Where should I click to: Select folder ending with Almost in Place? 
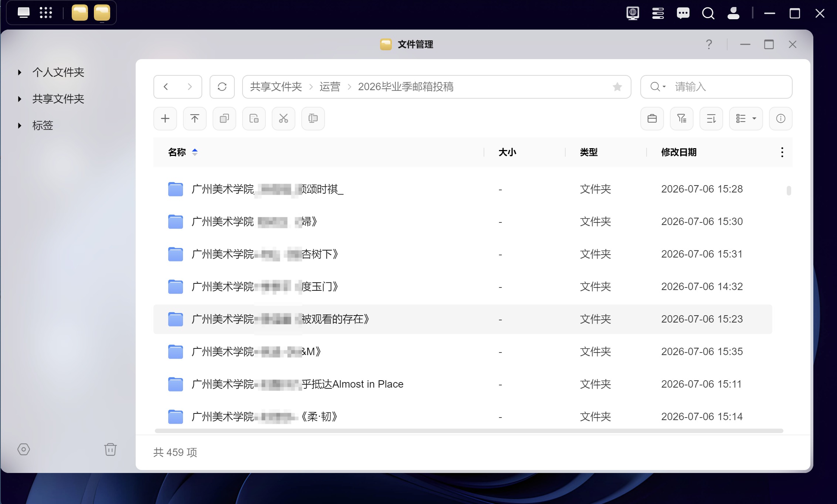462,384
